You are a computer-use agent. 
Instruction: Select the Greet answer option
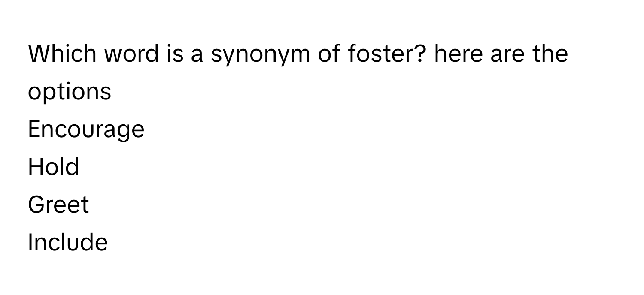(x=58, y=205)
